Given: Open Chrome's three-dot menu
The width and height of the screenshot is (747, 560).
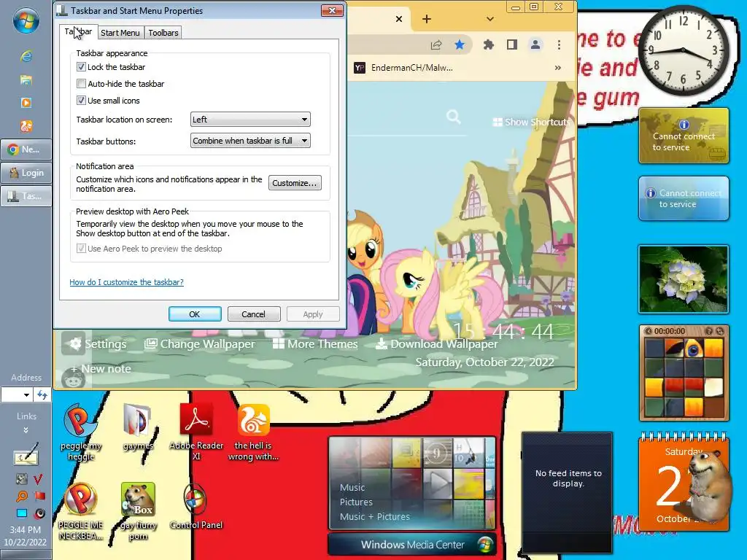Looking at the screenshot, I should (x=559, y=44).
